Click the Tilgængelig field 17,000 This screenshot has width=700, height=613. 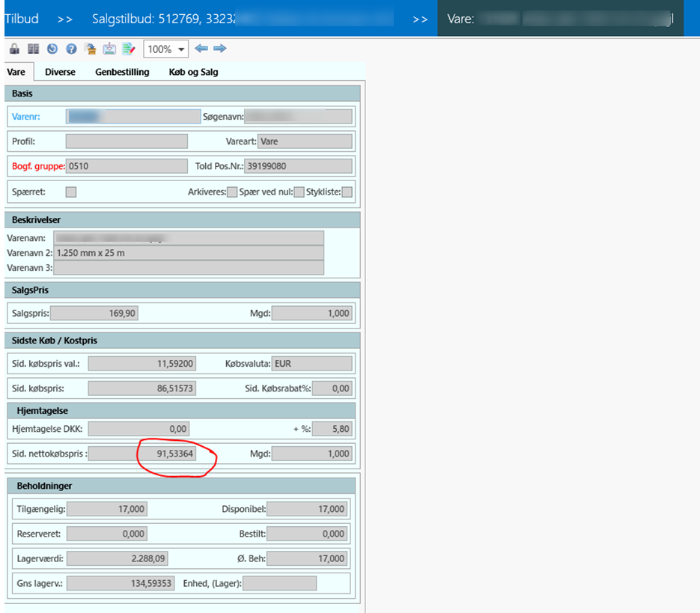[x=107, y=509]
